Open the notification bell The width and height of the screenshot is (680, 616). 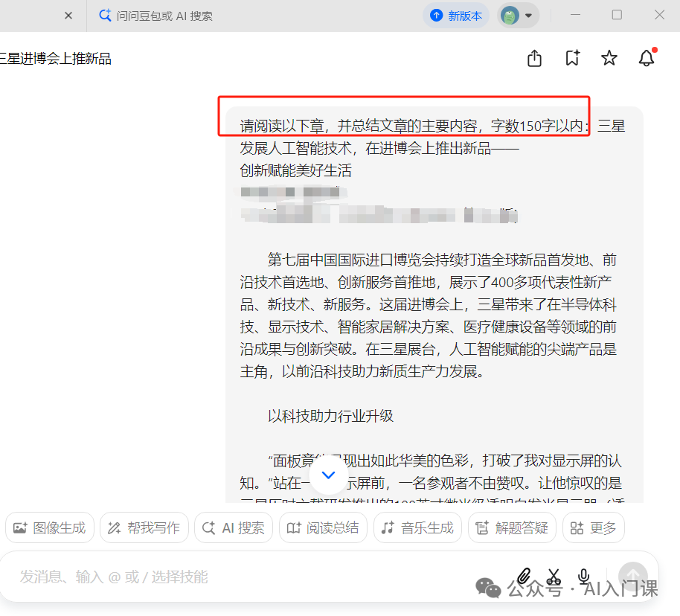647,58
